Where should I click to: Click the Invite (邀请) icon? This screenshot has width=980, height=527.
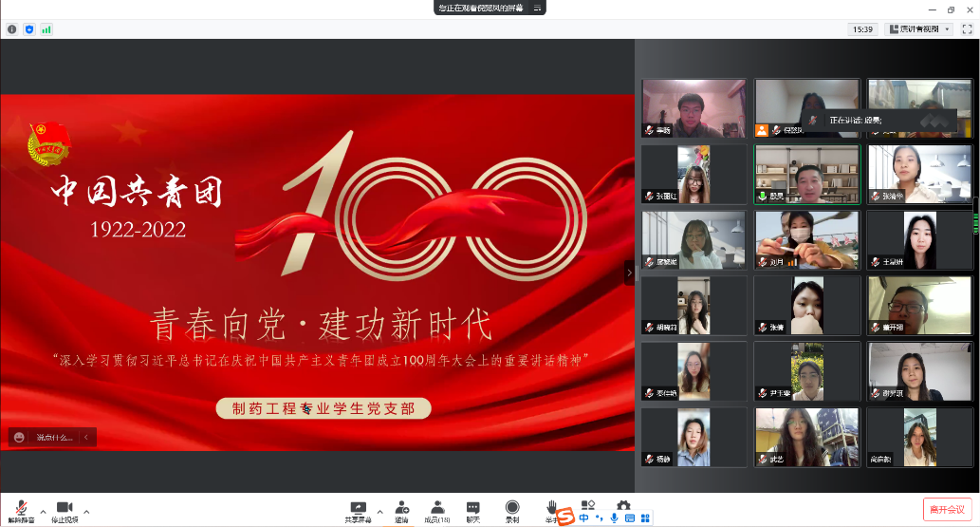click(401, 510)
